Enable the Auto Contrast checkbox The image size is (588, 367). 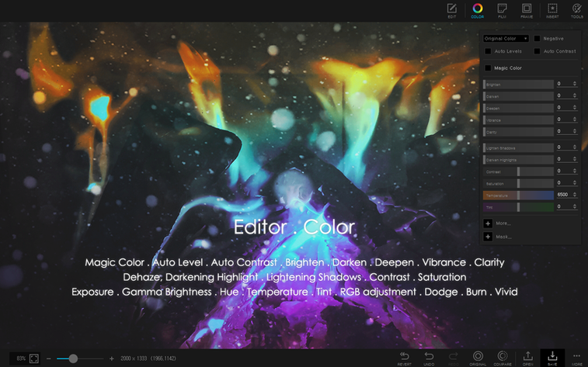[x=537, y=51]
